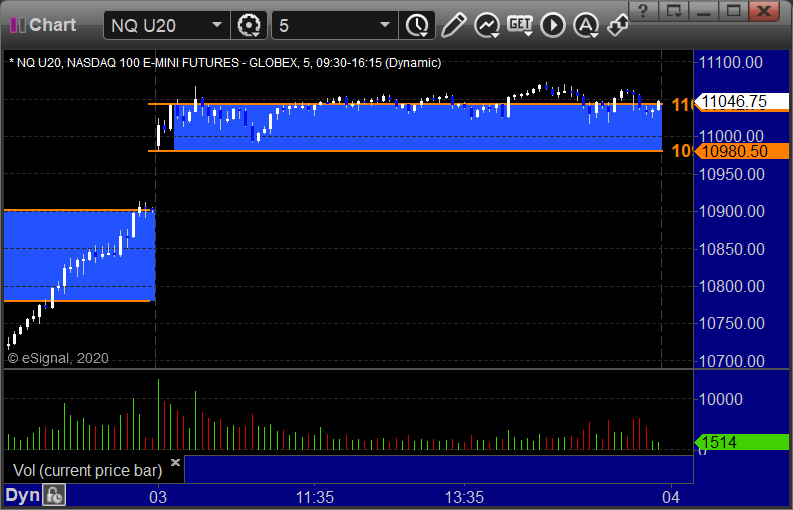Maximize the chart window

pyautogui.click(x=733, y=11)
